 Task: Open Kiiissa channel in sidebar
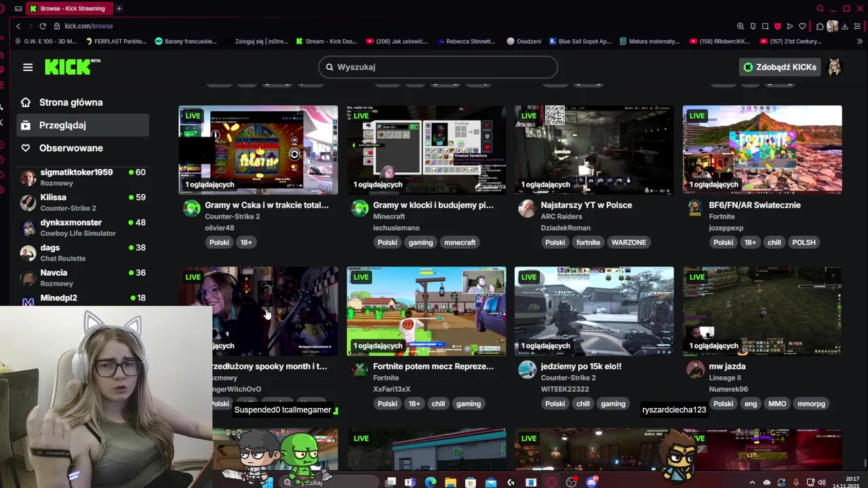(x=83, y=202)
